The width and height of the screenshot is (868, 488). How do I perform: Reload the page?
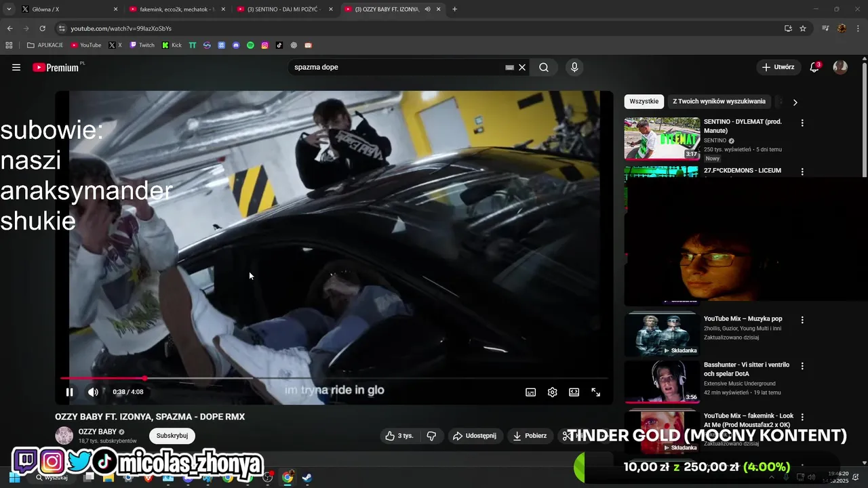[42, 28]
